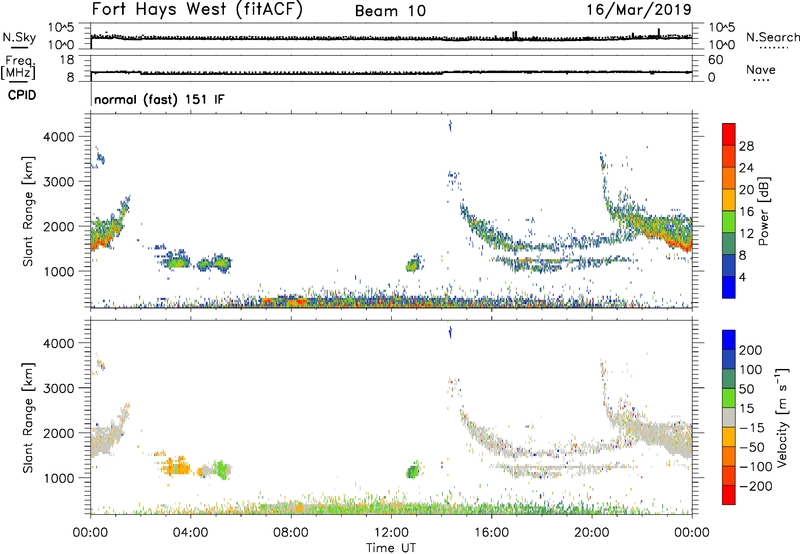800x554 pixels.
Task: Click the "Beam 10" label
Action: (x=390, y=11)
